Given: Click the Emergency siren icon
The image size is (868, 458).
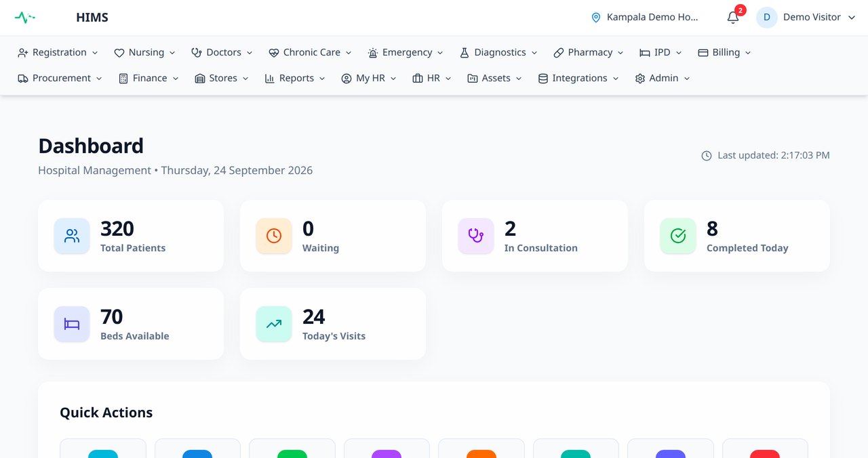Looking at the screenshot, I should pos(373,53).
